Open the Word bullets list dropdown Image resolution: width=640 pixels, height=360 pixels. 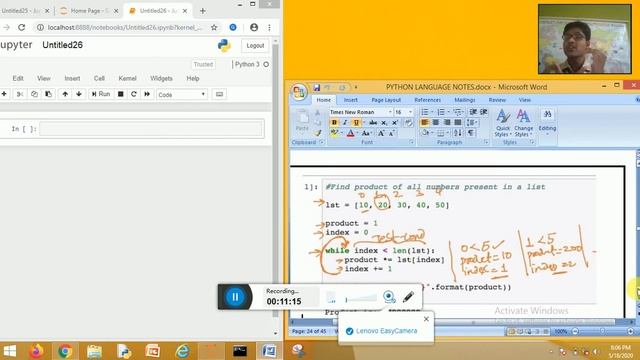click(431, 112)
